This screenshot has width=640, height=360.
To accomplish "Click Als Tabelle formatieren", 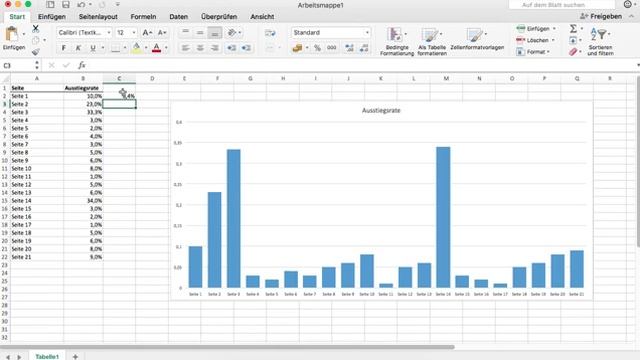I will 432,41.
